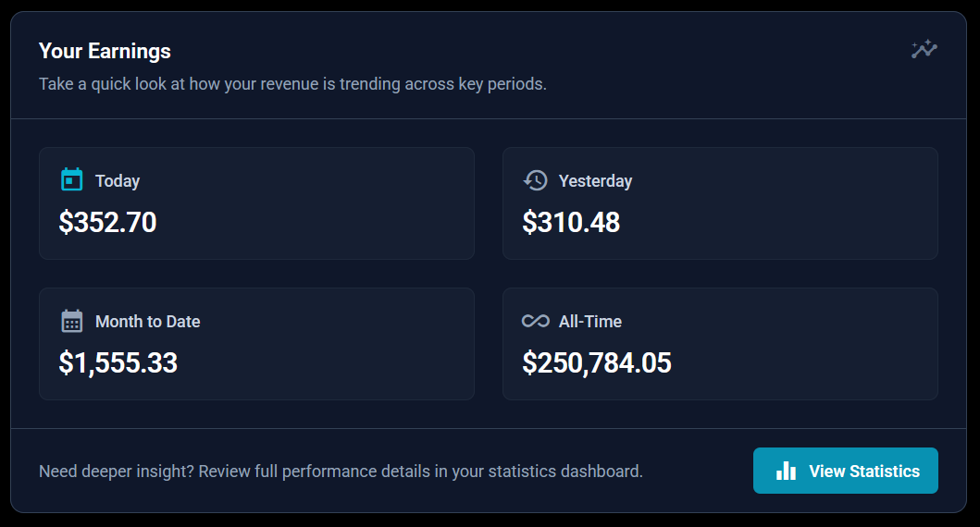980x527 pixels.
Task: Click the Your Earnings heading
Action: click(105, 51)
